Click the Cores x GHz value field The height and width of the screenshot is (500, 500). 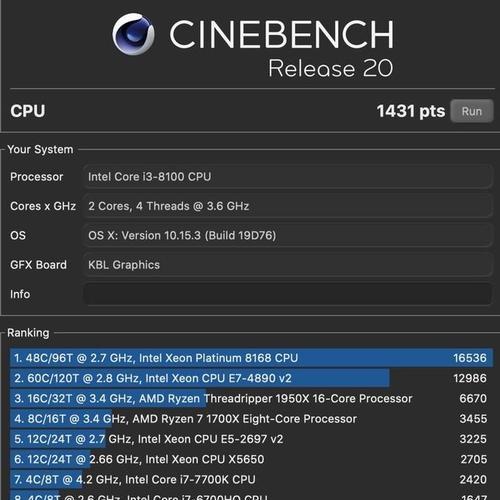(x=288, y=206)
